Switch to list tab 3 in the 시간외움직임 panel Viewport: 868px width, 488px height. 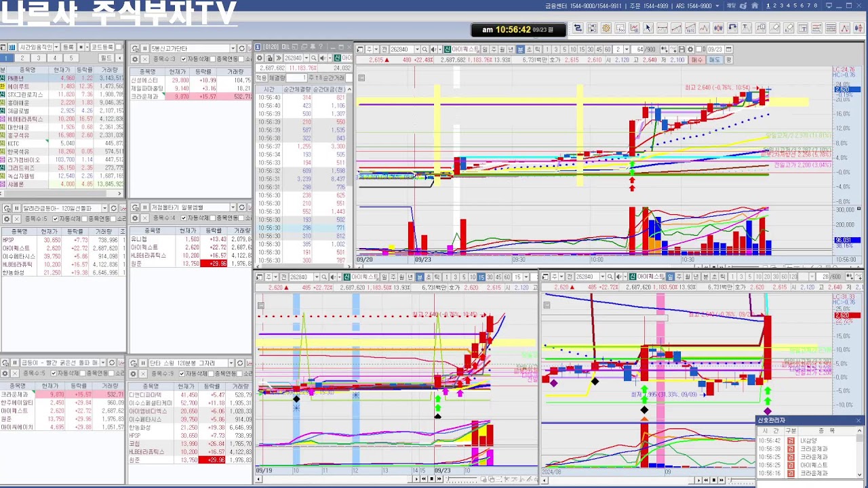pos(38,58)
